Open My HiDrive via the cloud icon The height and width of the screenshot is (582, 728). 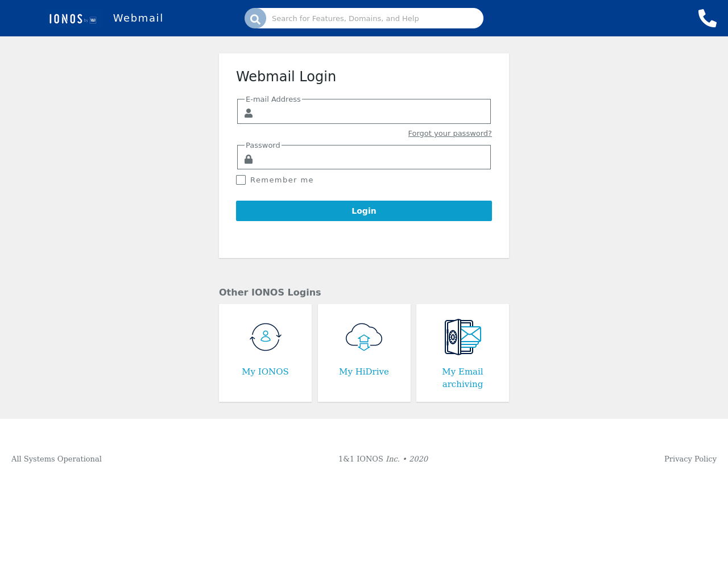(x=364, y=337)
